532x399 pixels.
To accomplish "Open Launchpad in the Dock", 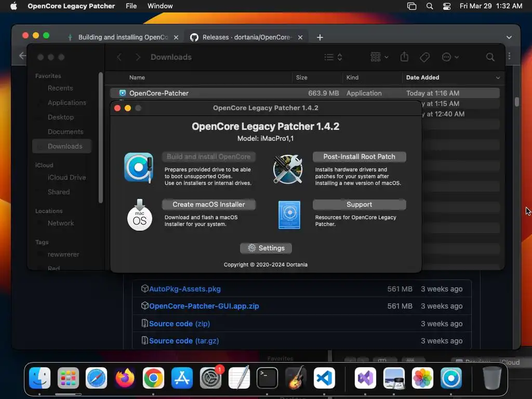I will 68,378.
